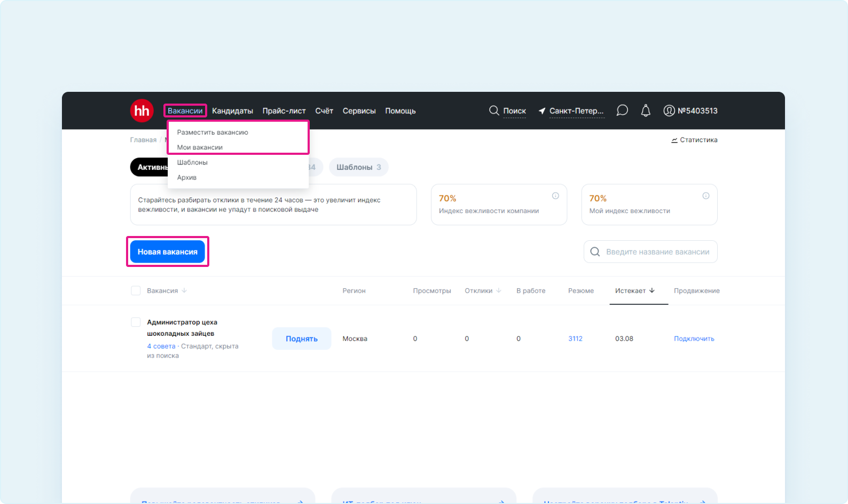Click the Индекс вежливости компании card

[x=499, y=204]
